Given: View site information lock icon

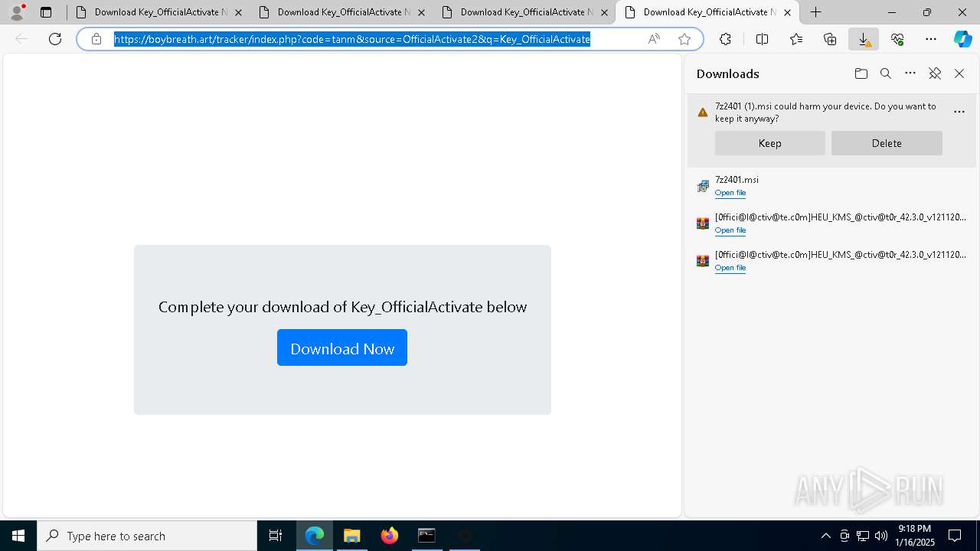Looking at the screenshot, I should [96, 39].
